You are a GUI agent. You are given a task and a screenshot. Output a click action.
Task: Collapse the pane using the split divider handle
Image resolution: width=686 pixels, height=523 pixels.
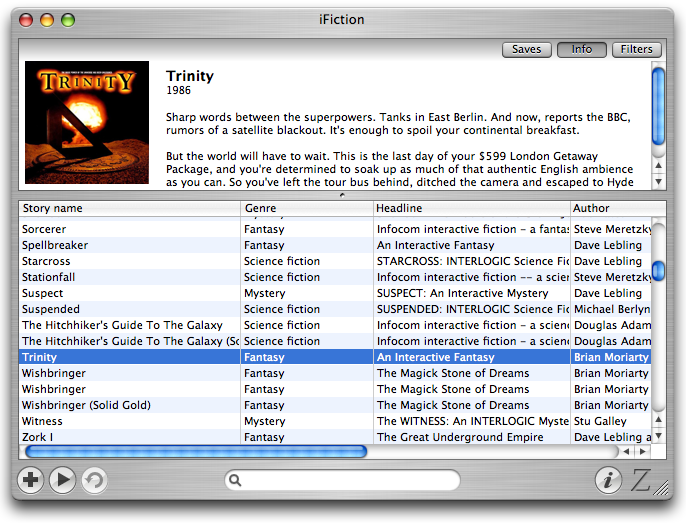pos(342,195)
